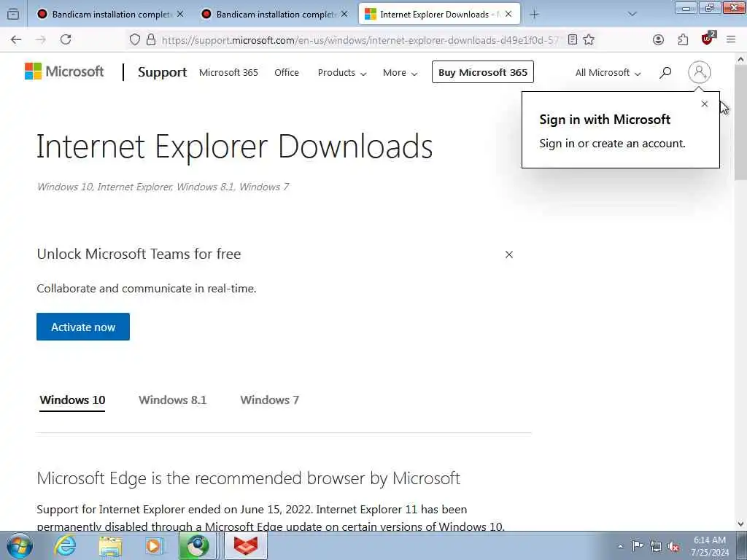Click the red app icon in the taskbar

point(245,545)
